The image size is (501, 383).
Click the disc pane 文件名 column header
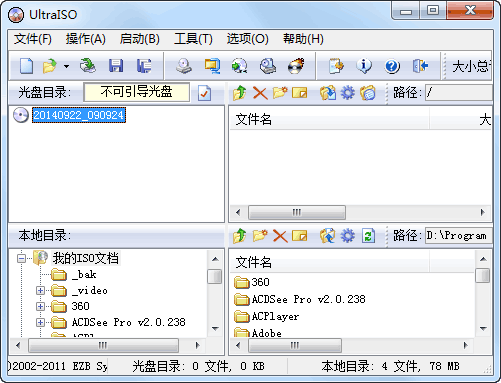329,119
